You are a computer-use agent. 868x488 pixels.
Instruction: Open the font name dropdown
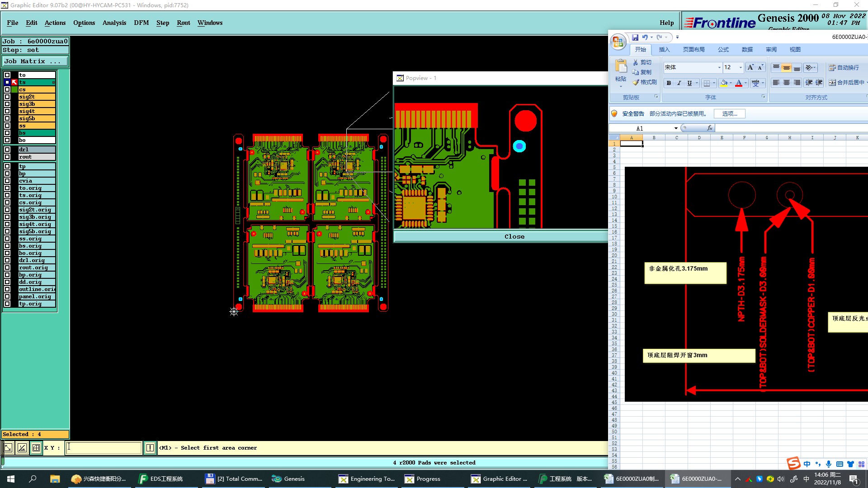719,68
